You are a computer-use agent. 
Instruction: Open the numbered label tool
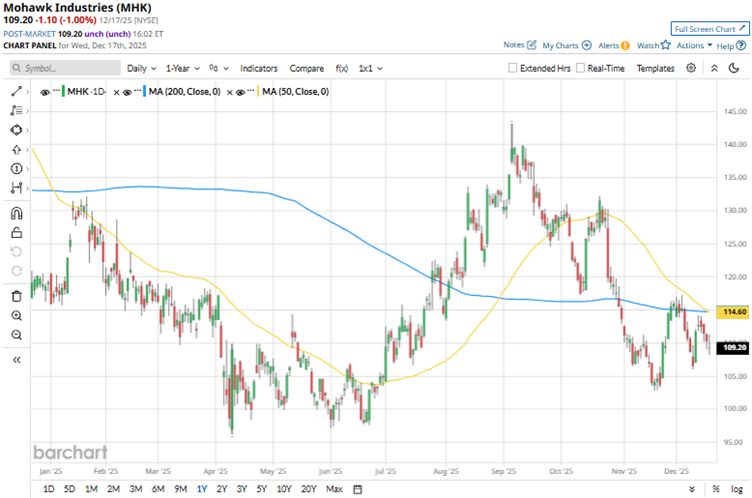(16, 169)
